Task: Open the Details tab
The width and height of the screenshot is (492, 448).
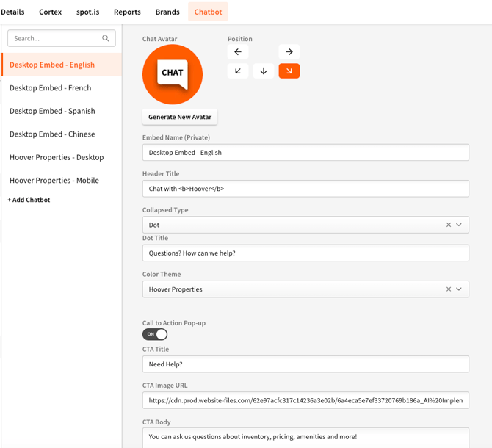Action: point(12,12)
